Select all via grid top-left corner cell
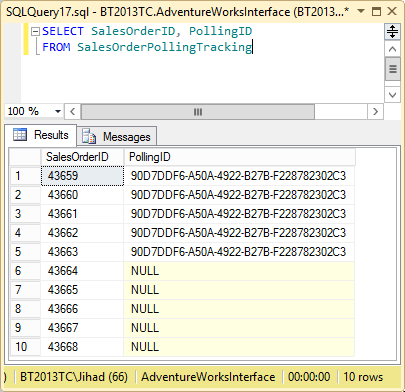This screenshot has width=405, height=392. pyautogui.click(x=25, y=157)
